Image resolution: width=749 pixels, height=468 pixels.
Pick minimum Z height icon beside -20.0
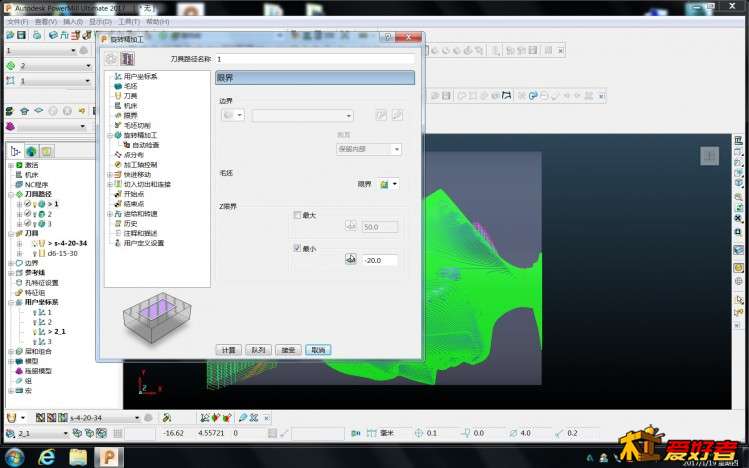[351, 259]
